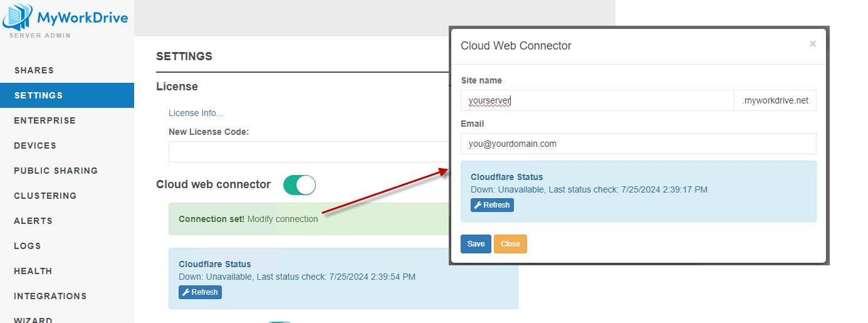Open the Shares menu item
Screen dimensions: 868x323
click(34, 70)
